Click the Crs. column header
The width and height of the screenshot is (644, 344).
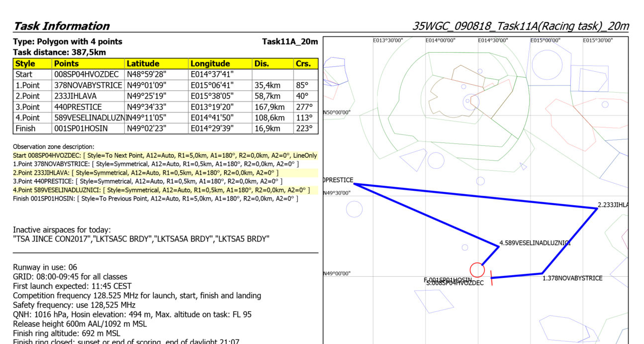tap(303, 64)
